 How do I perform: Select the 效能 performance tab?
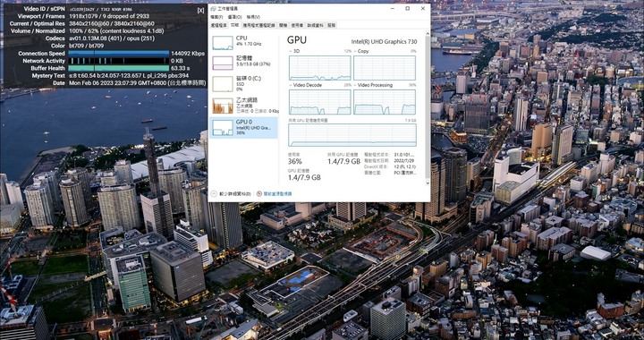[x=234, y=25]
